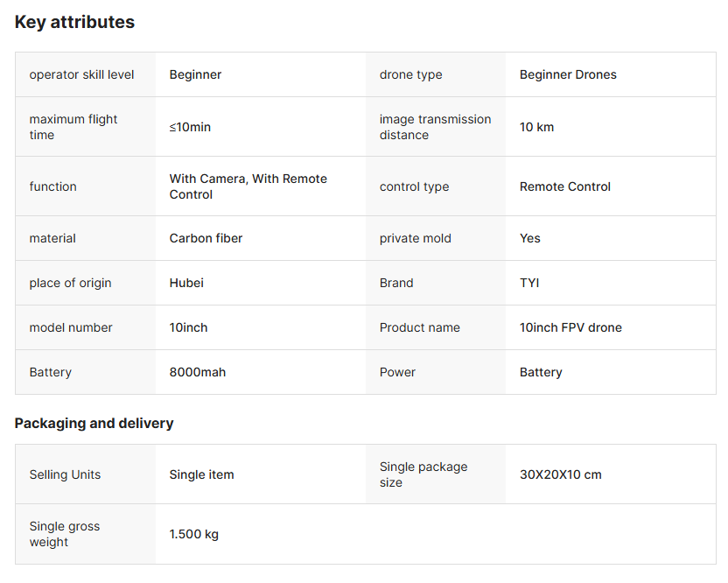Select the With Camera, With Remote Control text
Image resolution: width=728 pixels, height=583 pixels.
coord(248,186)
